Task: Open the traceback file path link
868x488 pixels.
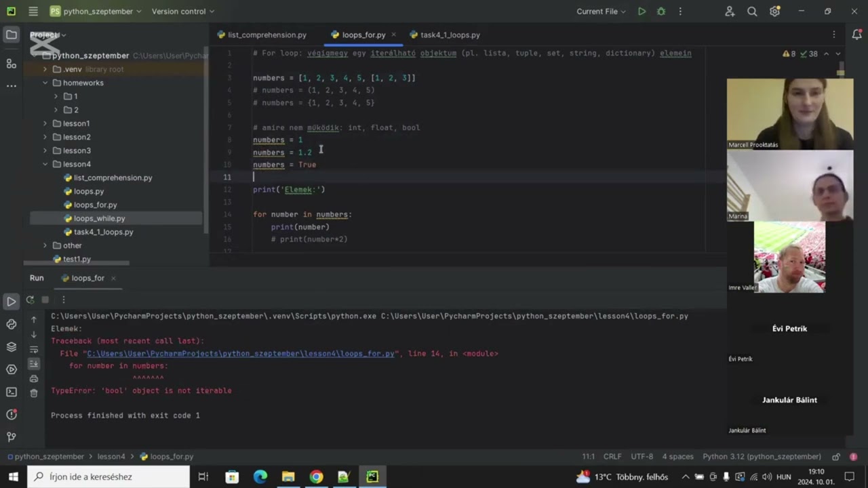Action: tap(241, 354)
